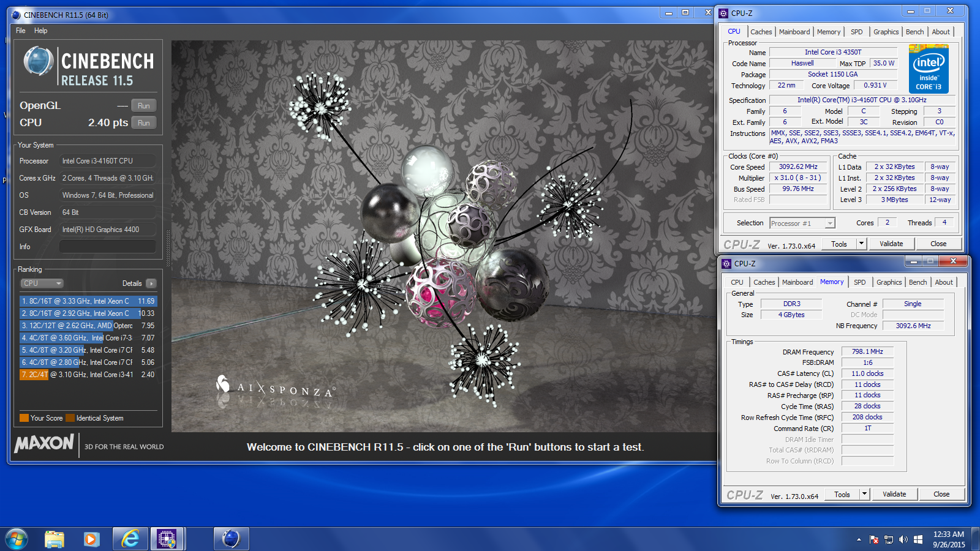Select ranking row 7 2C/4T score 2.40
Screen dimensions: 980x551
(88, 375)
